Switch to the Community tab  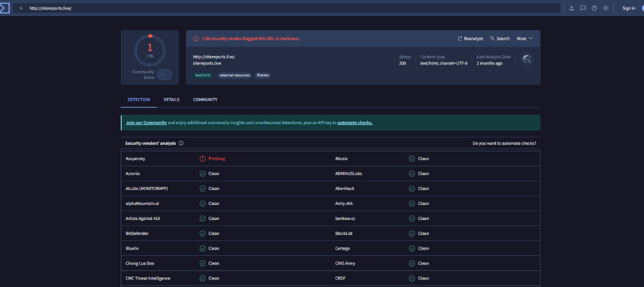205,100
